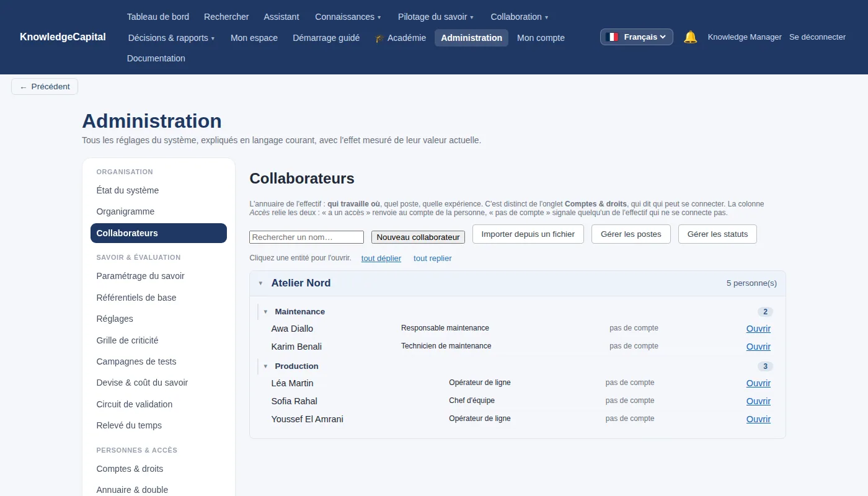868x496 pixels.
Task: Open Campagnes de tests
Action: [x=159, y=361]
